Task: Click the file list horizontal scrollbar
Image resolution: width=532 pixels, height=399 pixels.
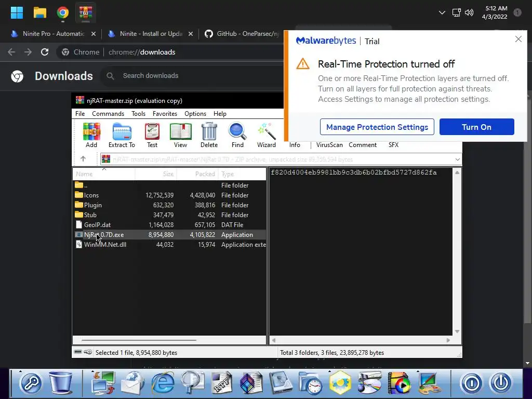Action: (x=139, y=340)
